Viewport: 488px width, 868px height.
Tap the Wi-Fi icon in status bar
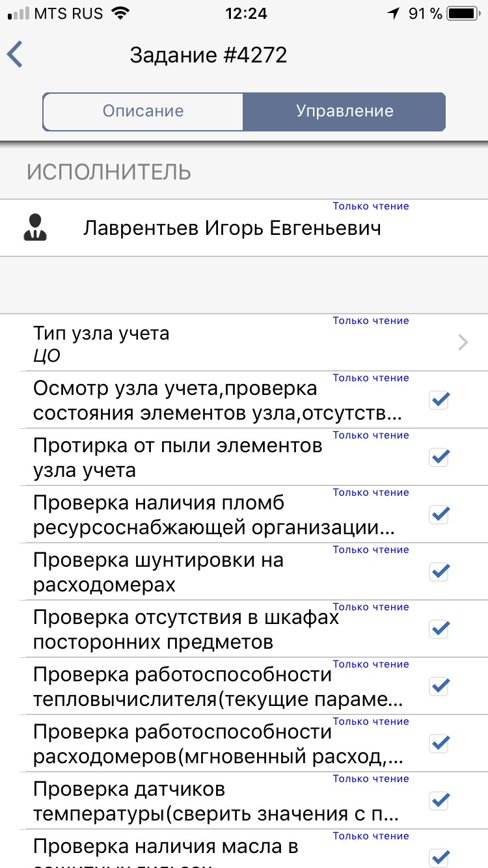point(120,13)
